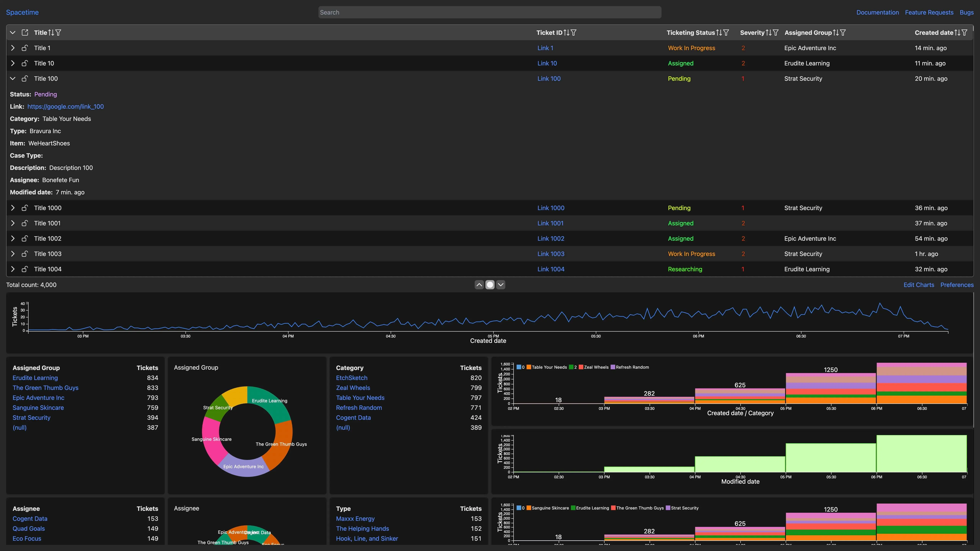
Task: Open the Feature Requests page
Action: click(929, 13)
